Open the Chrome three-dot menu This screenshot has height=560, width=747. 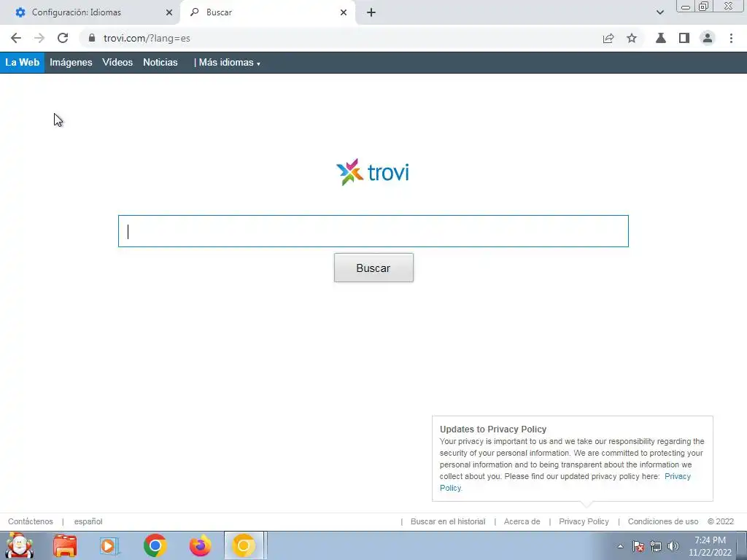731,38
